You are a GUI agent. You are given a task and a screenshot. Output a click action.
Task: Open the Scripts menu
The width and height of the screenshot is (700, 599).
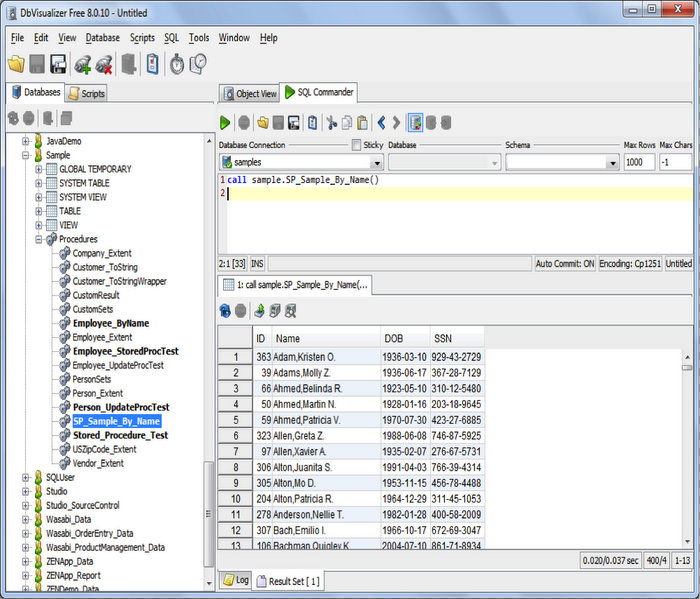click(x=142, y=38)
